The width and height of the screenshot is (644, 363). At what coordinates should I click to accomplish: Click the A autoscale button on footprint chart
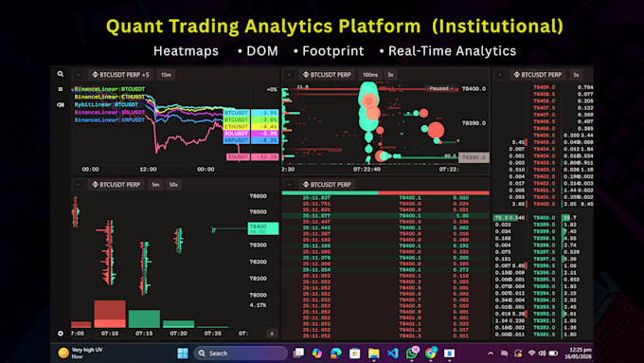coord(272,334)
